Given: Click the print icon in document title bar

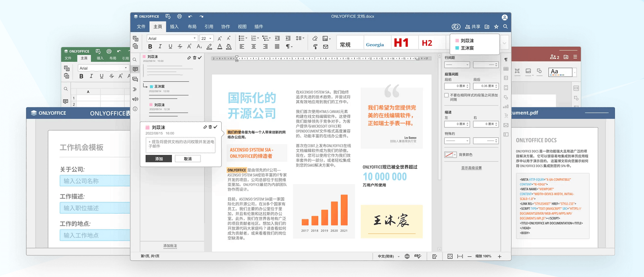Looking at the screenshot, I should [x=179, y=16].
